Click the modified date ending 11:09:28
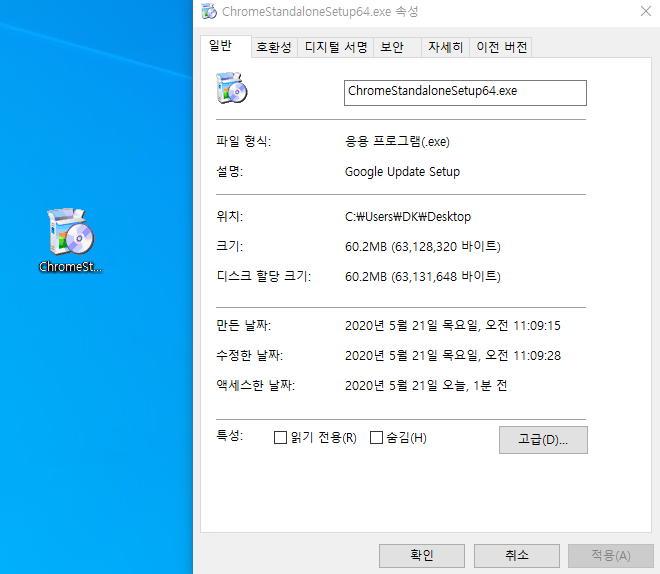Image resolution: width=660 pixels, height=574 pixels. coord(453,356)
